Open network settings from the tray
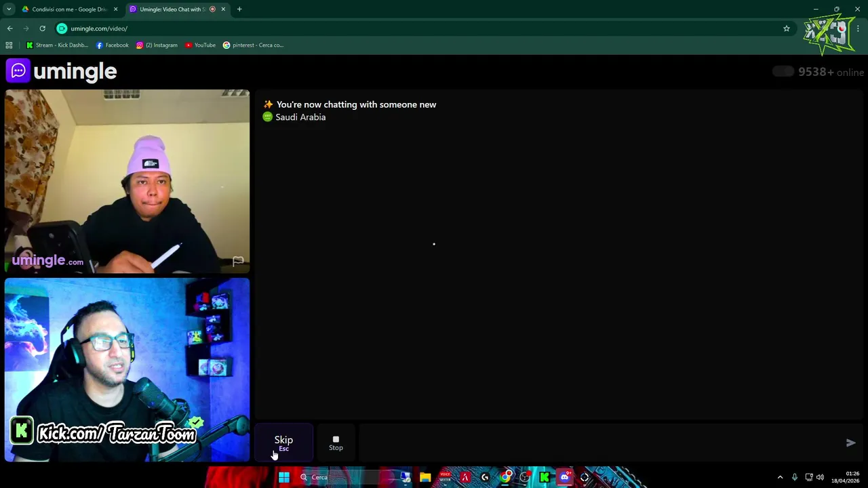 point(809,477)
